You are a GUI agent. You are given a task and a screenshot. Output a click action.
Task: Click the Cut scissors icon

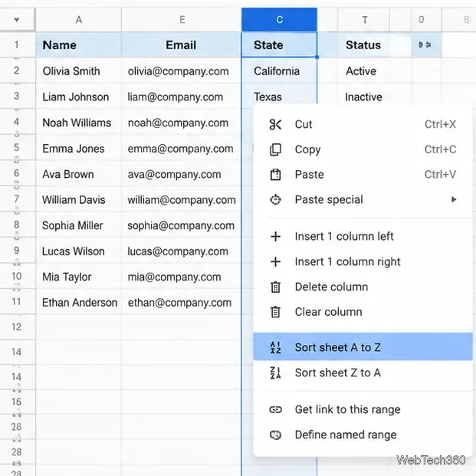[275, 124]
